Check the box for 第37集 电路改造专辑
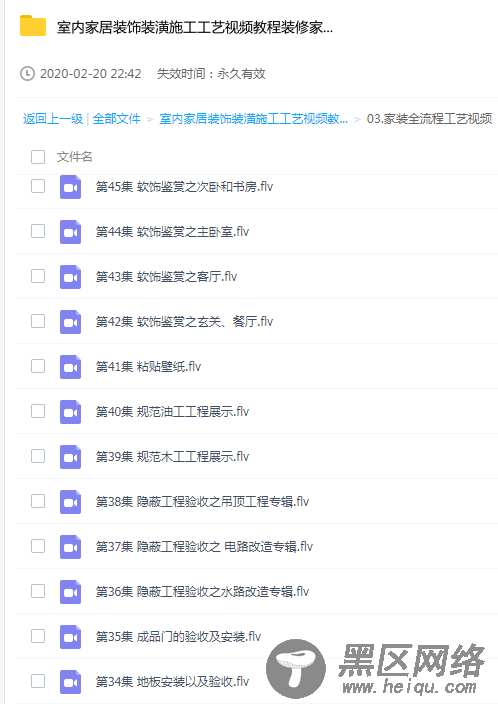The height and width of the screenshot is (704, 498). click(x=38, y=546)
